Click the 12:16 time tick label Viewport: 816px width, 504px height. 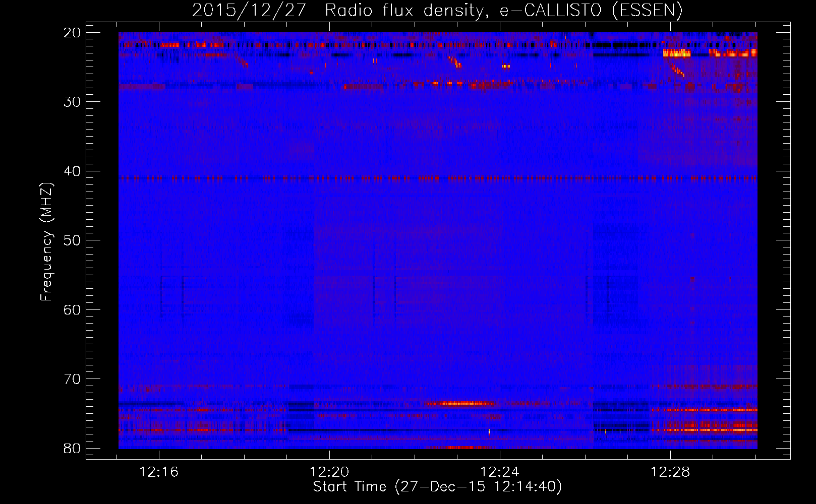(159, 472)
